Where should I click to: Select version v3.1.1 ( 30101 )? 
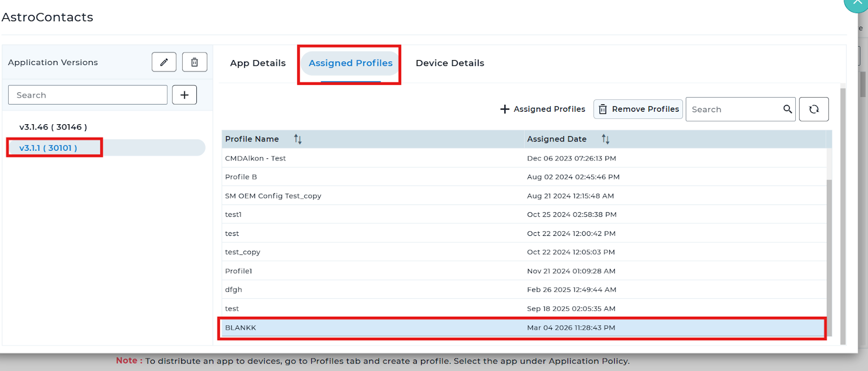[x=48, y=148]
